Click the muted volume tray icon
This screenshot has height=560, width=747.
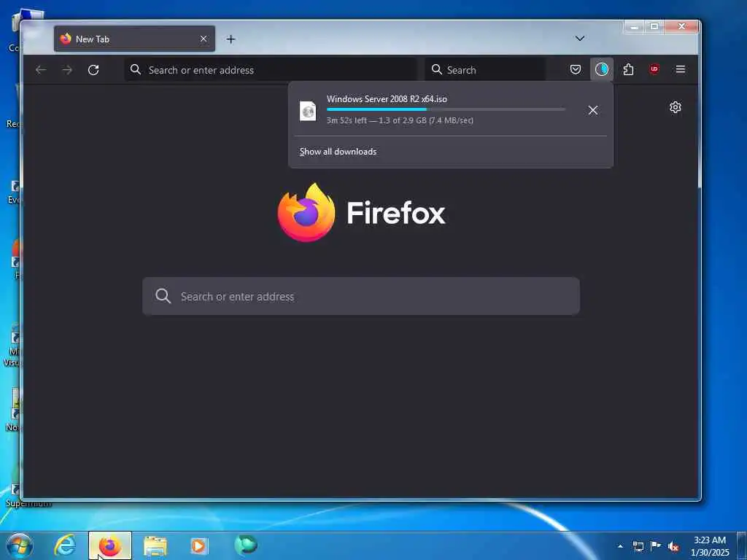tap(673, 546)
